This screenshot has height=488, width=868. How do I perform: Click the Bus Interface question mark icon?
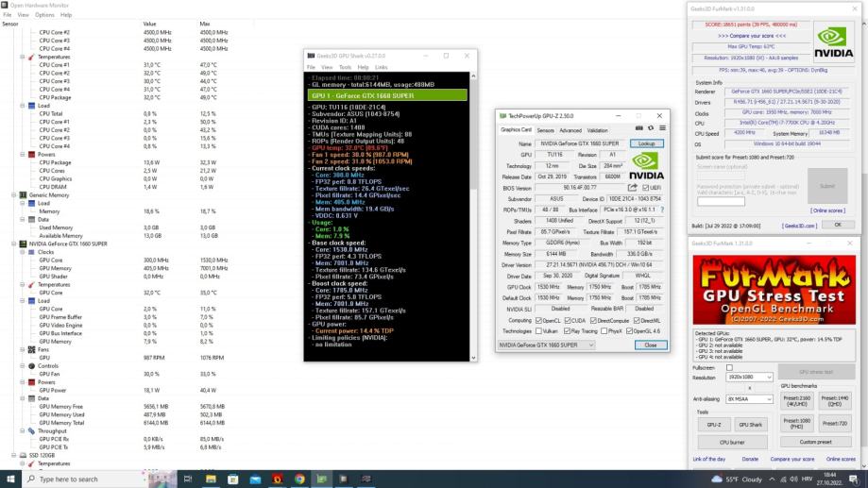pos(662,210)
